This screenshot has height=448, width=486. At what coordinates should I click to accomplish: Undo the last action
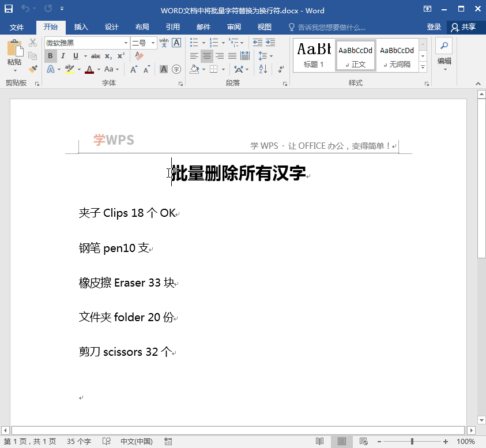[25, 9]
